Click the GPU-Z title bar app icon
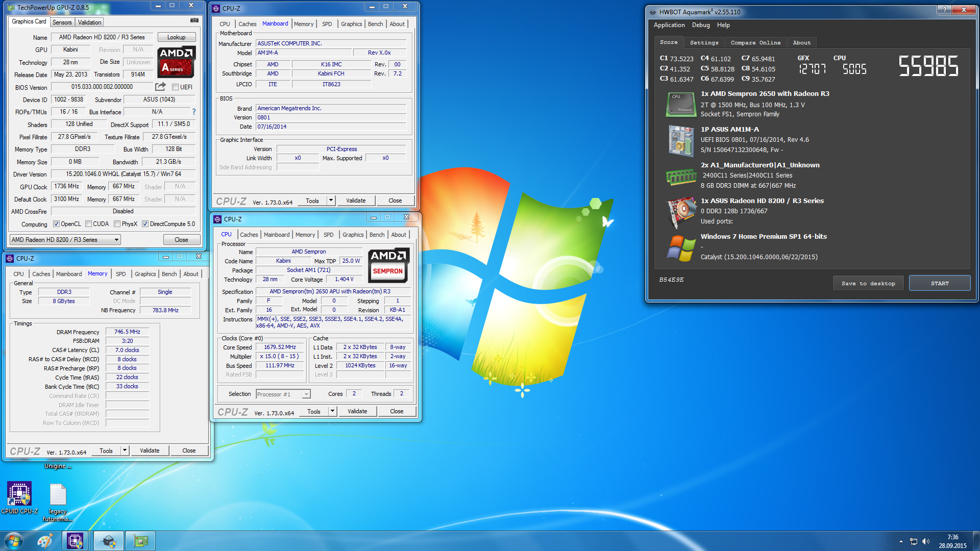Screen dimensions: 980x551 [11, 8]
